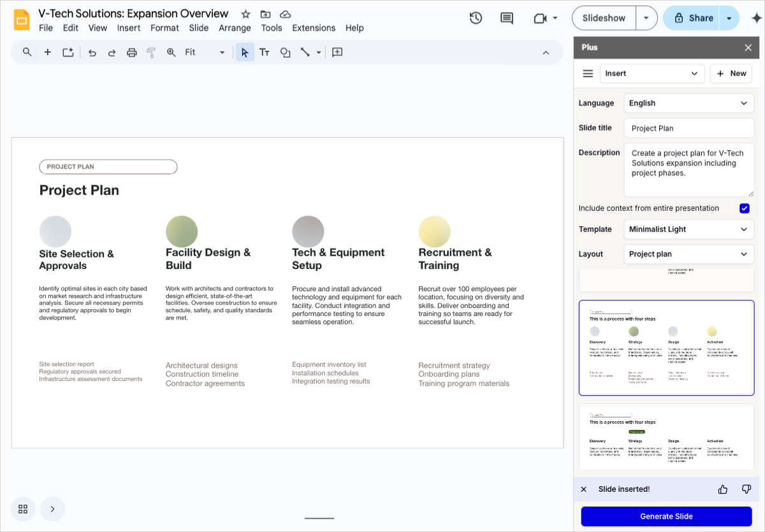Screen dimensions: 765x532
Task: Start a video call with camera icon
Action: pos(541,18)
